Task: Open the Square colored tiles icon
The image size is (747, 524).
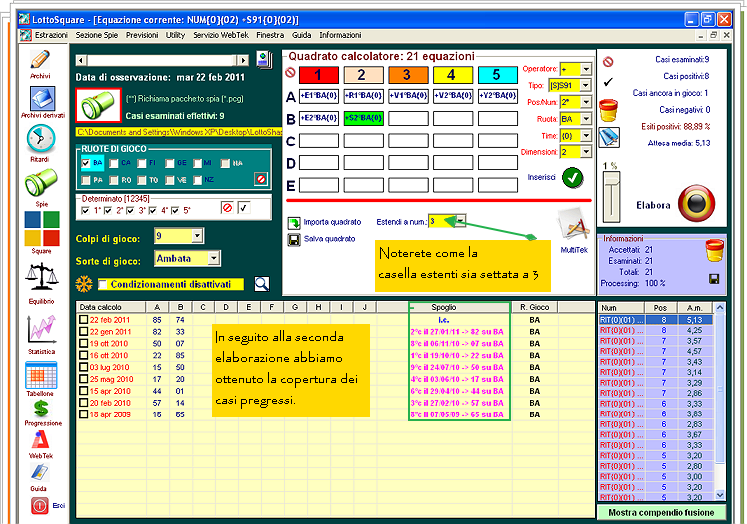Action: point(42,229)
